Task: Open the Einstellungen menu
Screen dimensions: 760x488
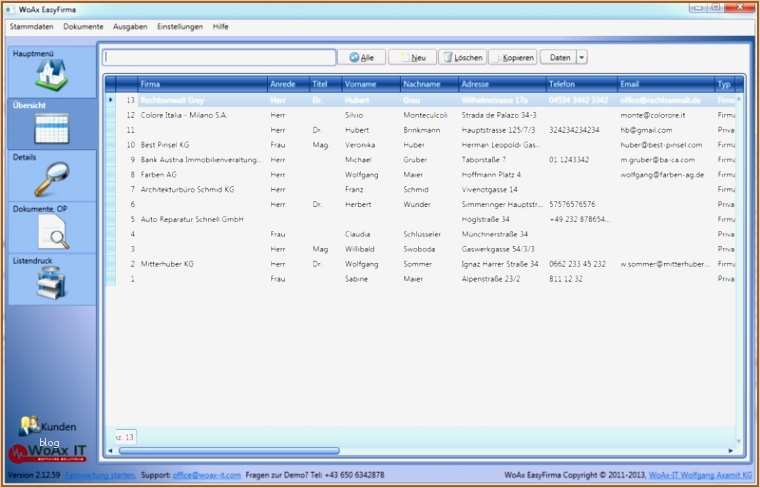Action: pyautogui.click(x=180, y=27)
